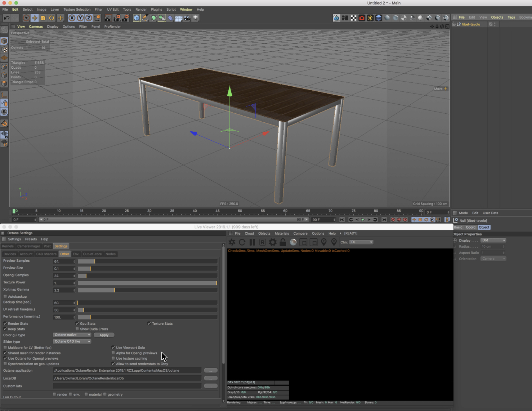Click Xbitmap Gamma stepper arrows
This screenshot has height=411, width=532.
pos(74,290)
